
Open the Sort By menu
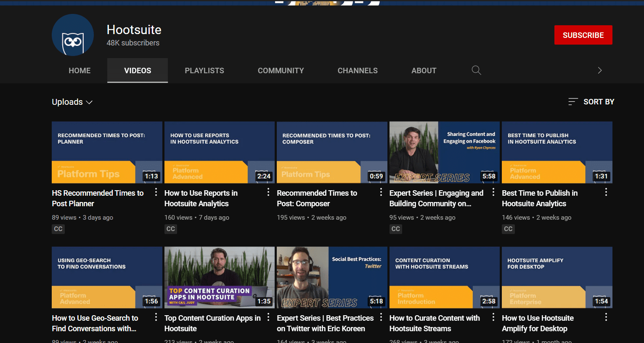click(x=591, y=102)
